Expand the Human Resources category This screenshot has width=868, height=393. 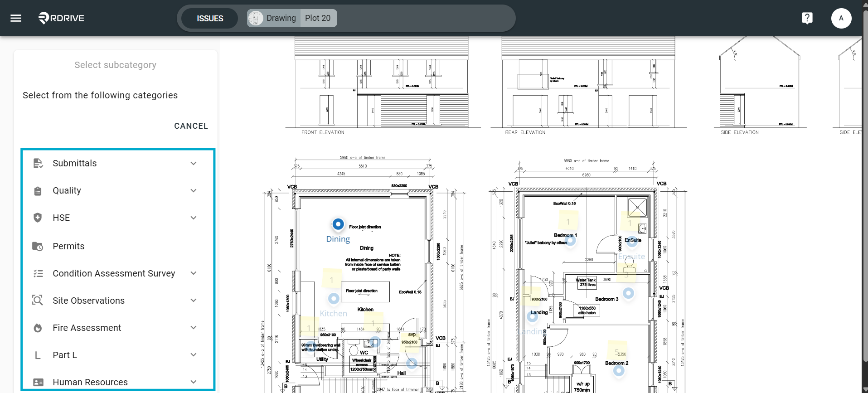(x=194, y=382)
